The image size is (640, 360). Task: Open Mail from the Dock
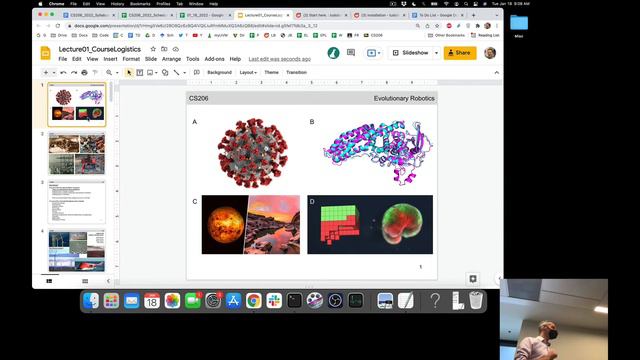coord(131,301)
